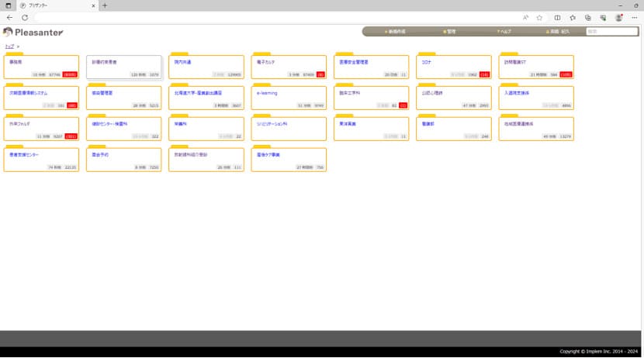Go back with the browser back arrow
Viewport: 644px width, 358px height.
[x=9, y=17]
